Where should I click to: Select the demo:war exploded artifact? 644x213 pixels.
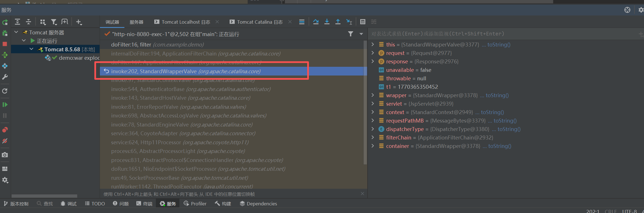[72, 58]
